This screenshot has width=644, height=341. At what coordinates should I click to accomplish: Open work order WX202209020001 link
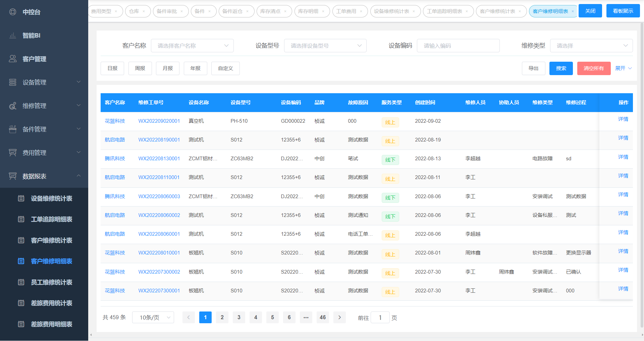tap(159, 121)
